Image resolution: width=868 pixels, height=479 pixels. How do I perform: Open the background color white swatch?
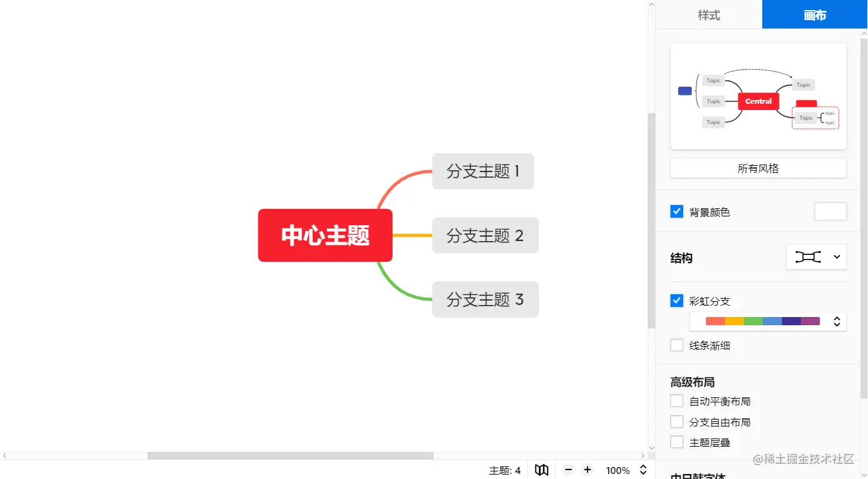click(830, 211)
